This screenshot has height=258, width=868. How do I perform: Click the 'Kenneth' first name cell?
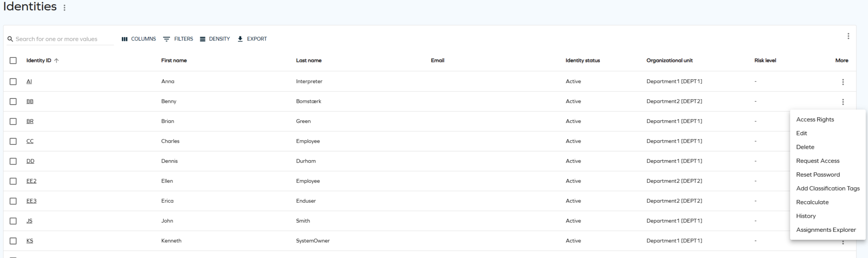171,241
